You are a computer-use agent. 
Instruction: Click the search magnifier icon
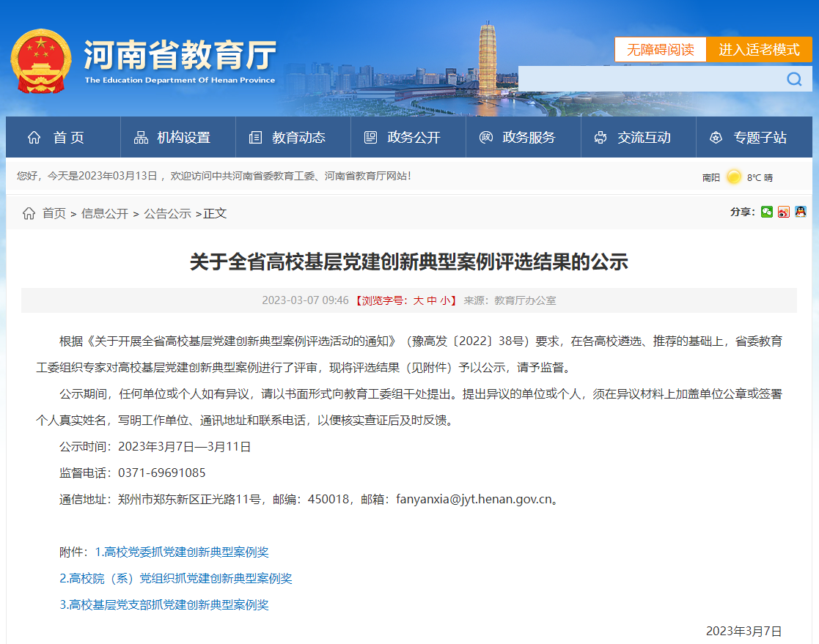794,79
